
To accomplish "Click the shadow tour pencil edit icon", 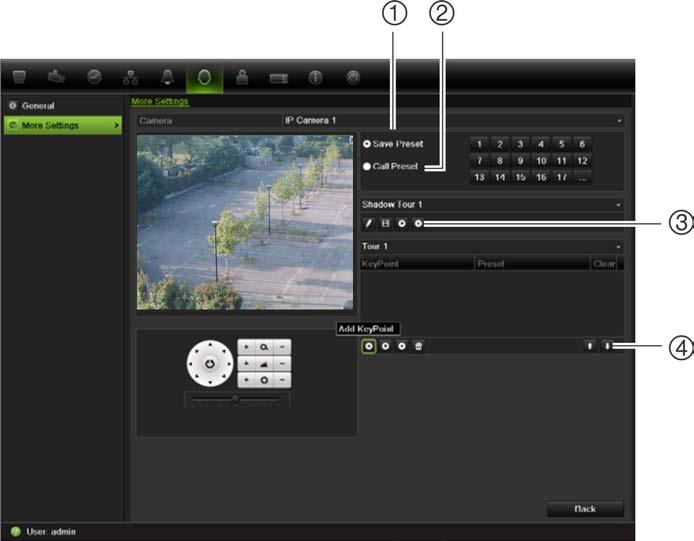I will (x=368, y=224).
